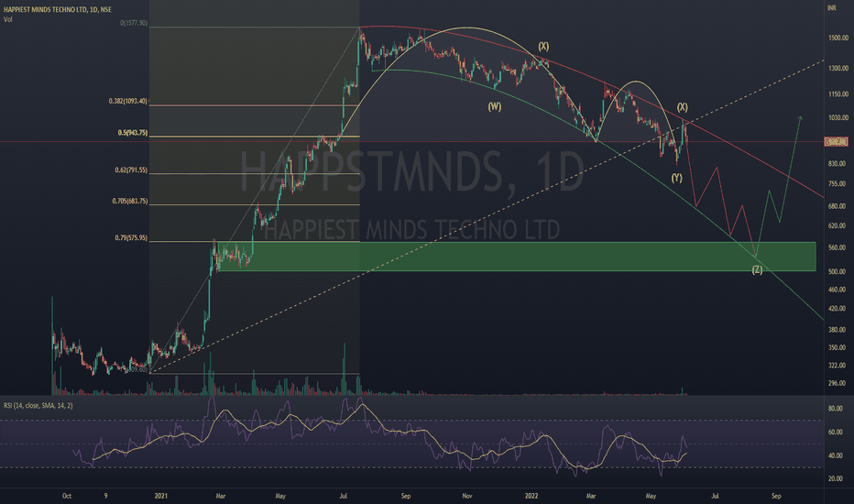The width and height of the screenshot is (854, 504).
Task: Click the 560.00 price axis label
Action: click(838, 247)
